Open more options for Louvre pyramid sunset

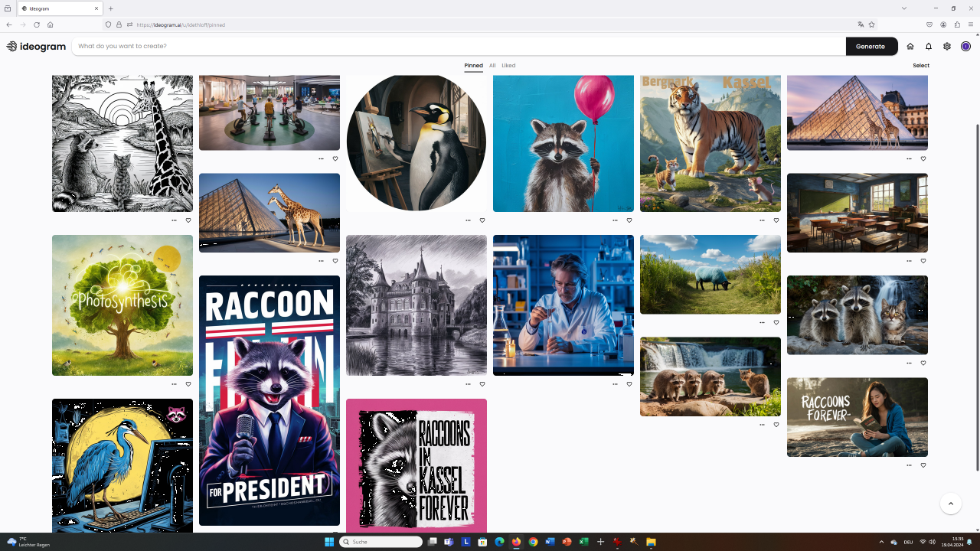(909, 159)
